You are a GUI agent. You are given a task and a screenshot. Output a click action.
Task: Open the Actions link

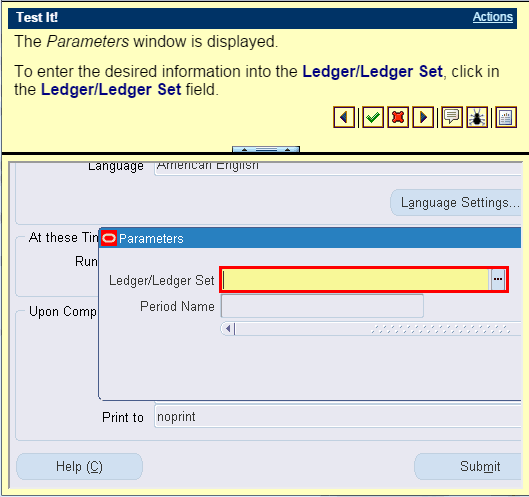click(x=493, y=17)
